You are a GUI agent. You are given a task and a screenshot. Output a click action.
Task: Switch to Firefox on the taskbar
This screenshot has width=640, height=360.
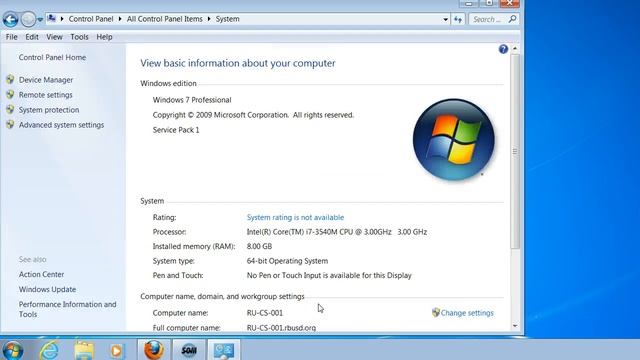pos(154,349)
